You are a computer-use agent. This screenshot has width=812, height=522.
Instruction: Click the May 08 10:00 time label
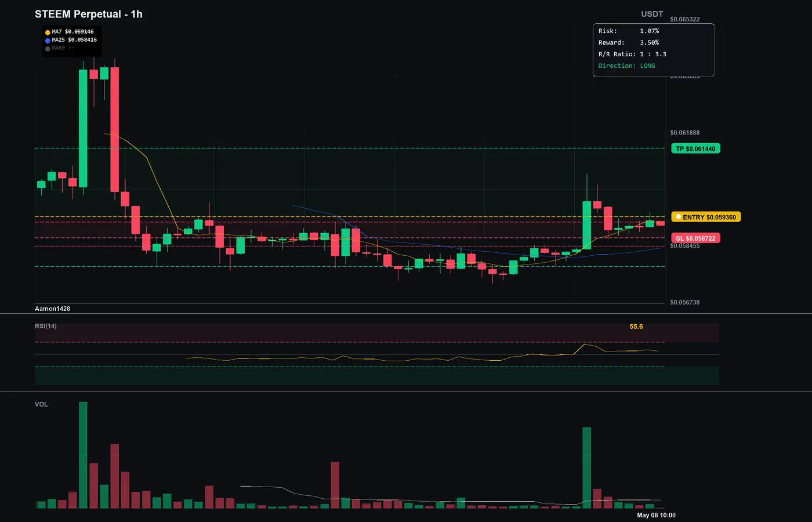click(x=656, y=515)
